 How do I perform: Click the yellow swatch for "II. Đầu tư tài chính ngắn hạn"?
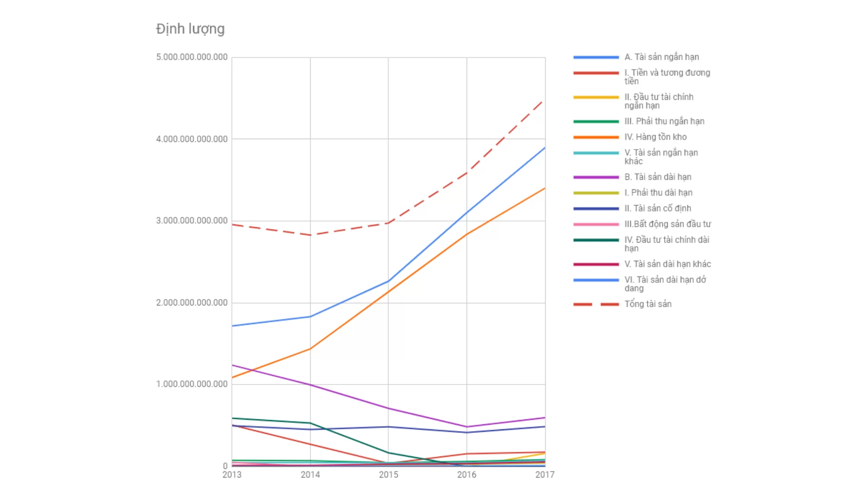coord(596,98)
